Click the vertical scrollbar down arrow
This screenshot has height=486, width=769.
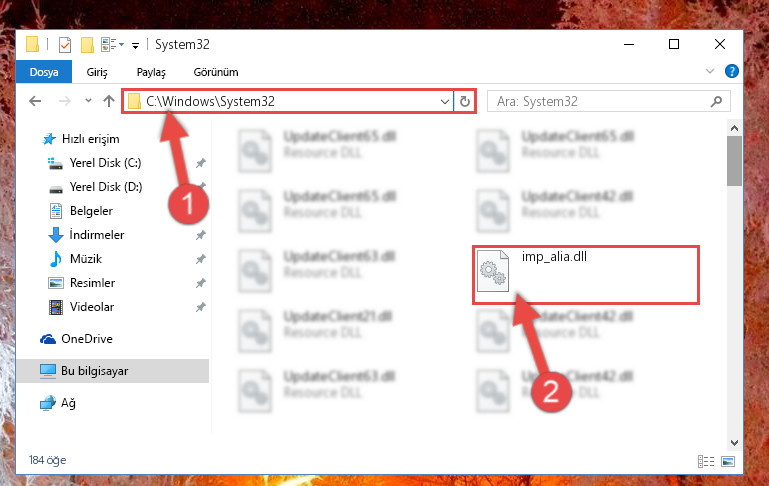pos(734,443)
